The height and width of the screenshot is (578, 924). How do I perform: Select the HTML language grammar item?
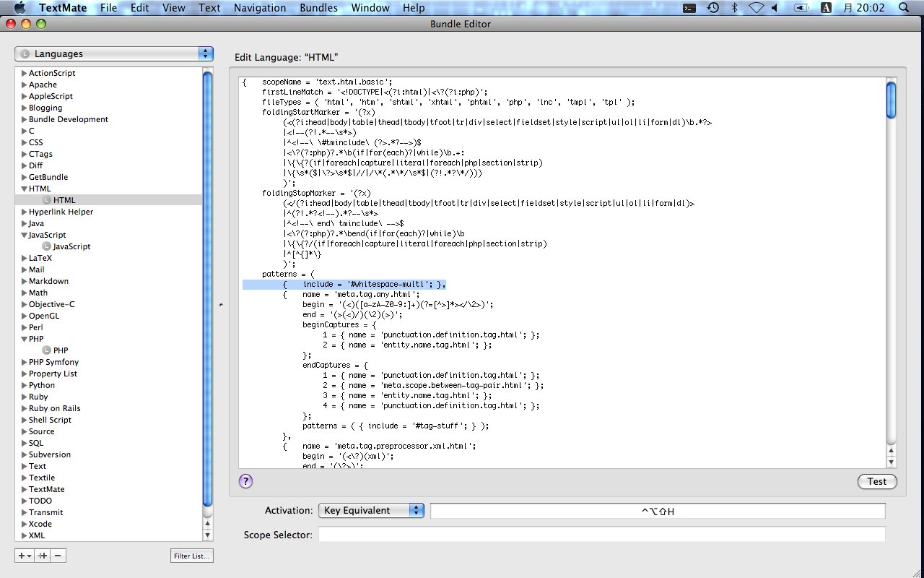64,200
